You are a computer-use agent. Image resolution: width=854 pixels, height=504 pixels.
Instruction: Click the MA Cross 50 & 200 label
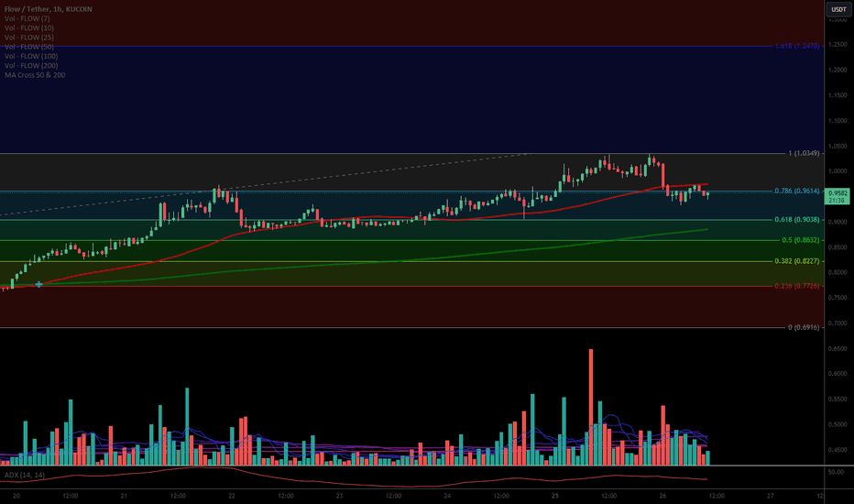tap(35, 74)
